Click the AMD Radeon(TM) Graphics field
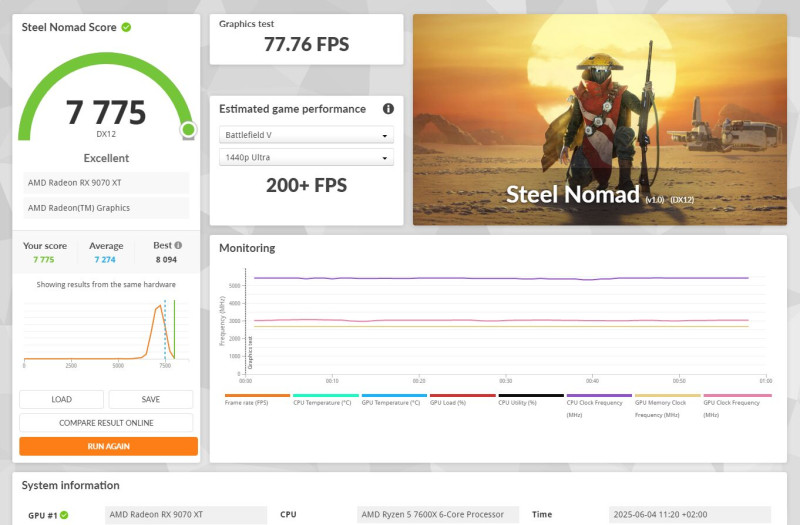800x525 pixels. [106, 208]
